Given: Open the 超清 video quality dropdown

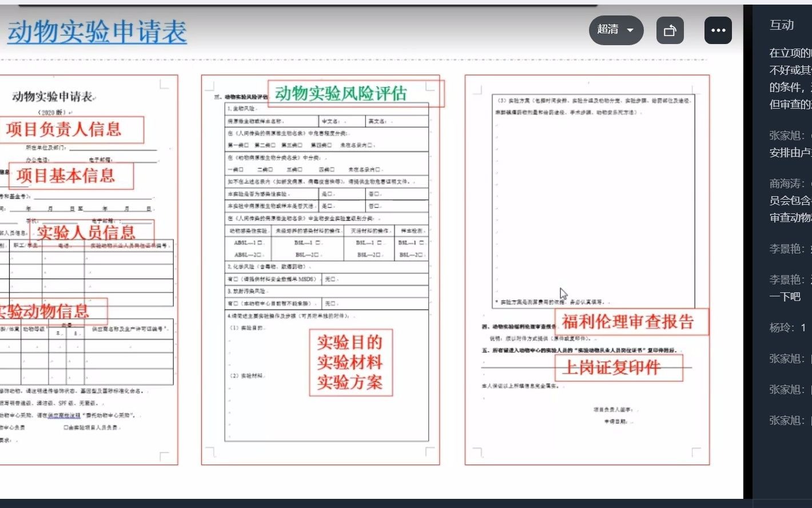Looking at the screenshot, I should tap(616, 30).
